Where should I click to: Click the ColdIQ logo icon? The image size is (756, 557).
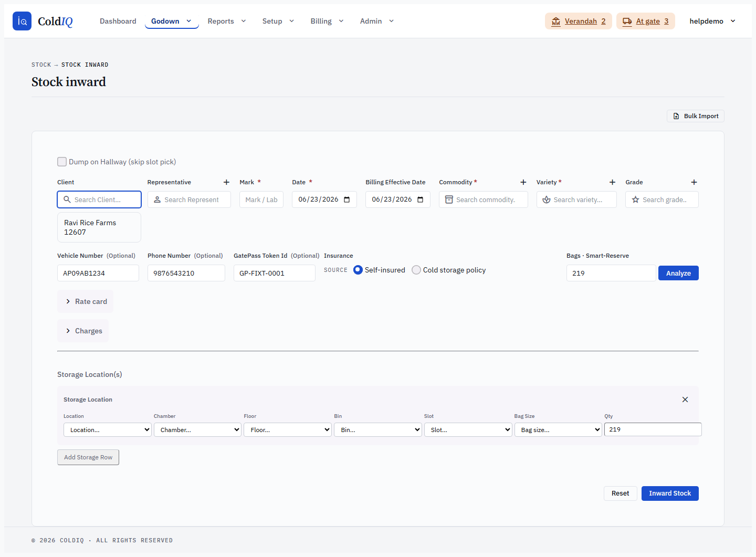(22, 21)
